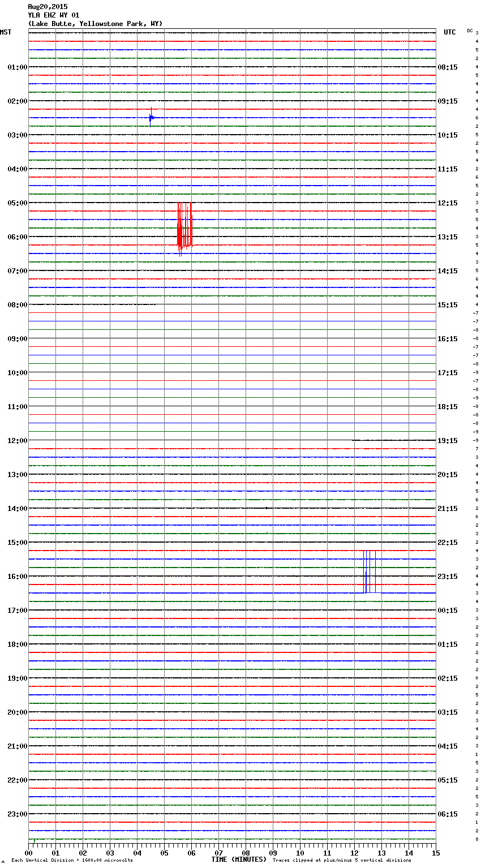Click the 00:15 UTC time label
This screenshot has height=868, width=481.
[448, 611]
